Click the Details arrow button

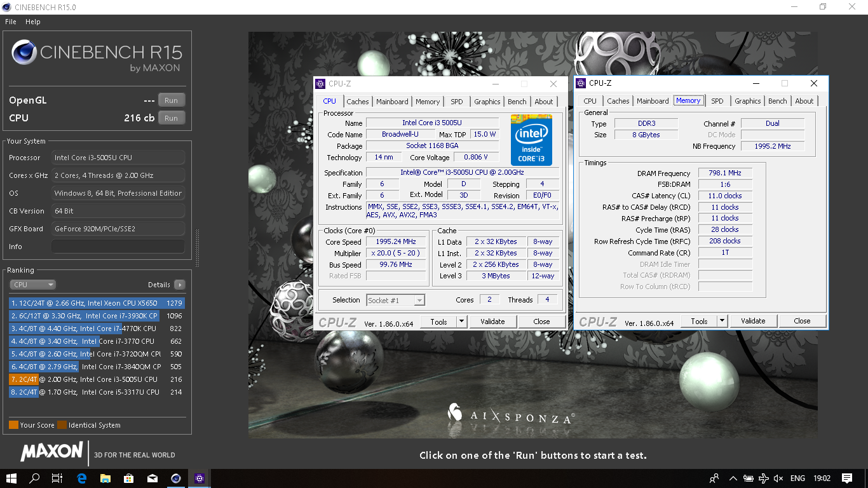[179, 285]
